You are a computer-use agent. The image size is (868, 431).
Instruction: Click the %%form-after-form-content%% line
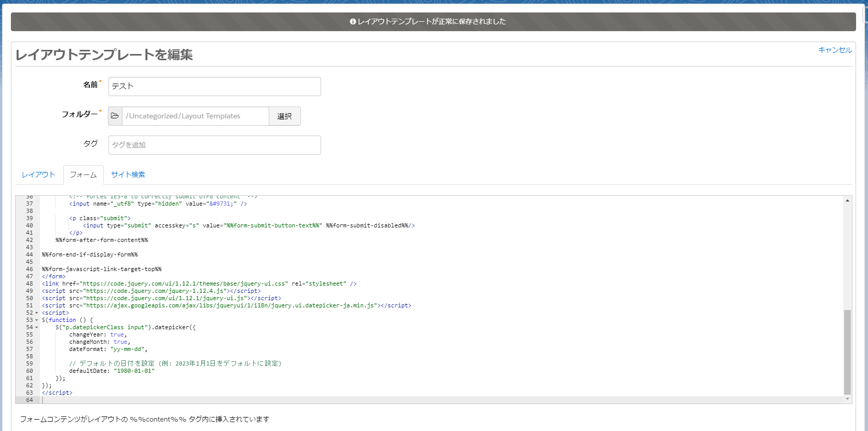tap(102, 240)
